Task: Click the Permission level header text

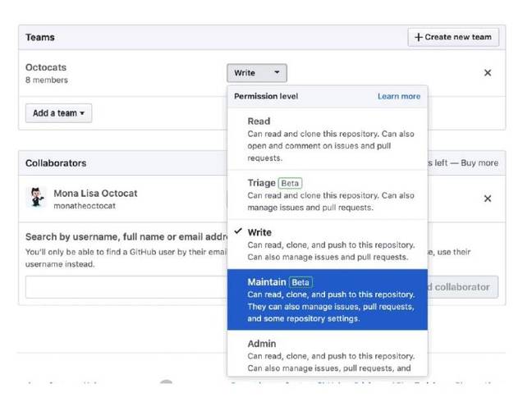Action: click(266, 96)
